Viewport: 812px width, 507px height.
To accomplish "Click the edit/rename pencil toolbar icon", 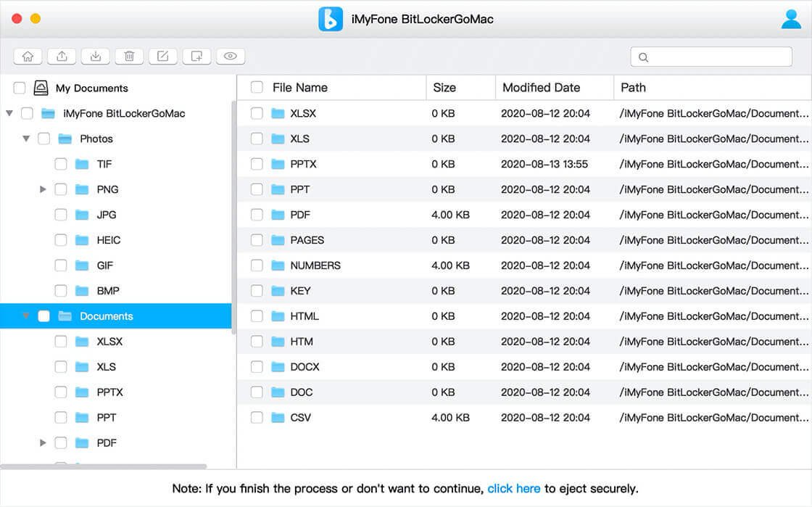I will coord(163,57).
